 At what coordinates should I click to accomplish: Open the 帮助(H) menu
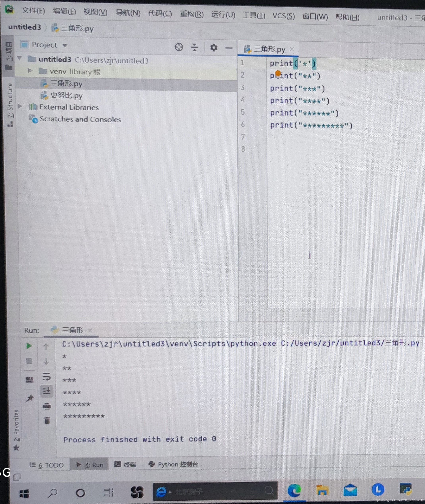coord(347,17)
